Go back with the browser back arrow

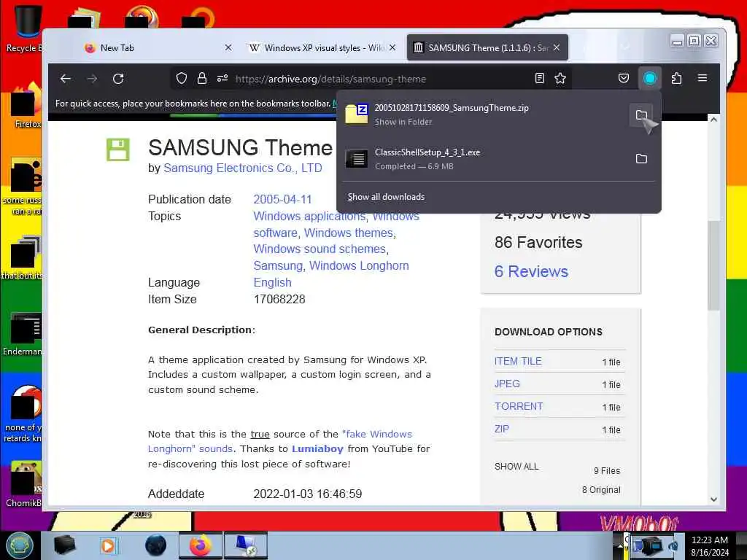(x=66, y=79)
